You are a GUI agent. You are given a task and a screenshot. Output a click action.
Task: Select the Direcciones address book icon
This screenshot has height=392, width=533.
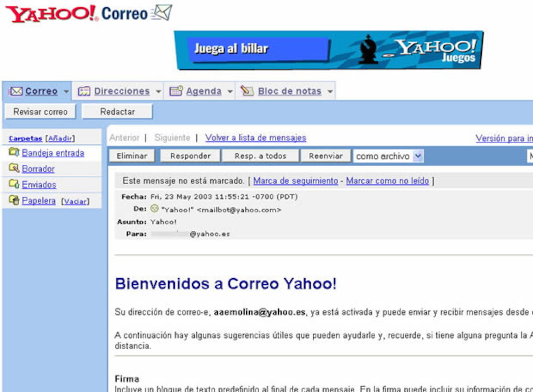click(84, 91)
